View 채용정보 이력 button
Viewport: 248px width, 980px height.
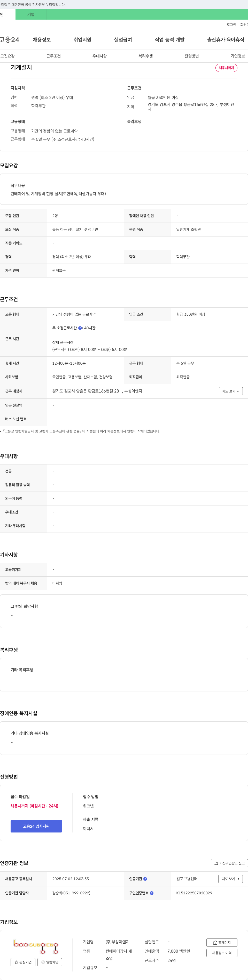[222, 953]
